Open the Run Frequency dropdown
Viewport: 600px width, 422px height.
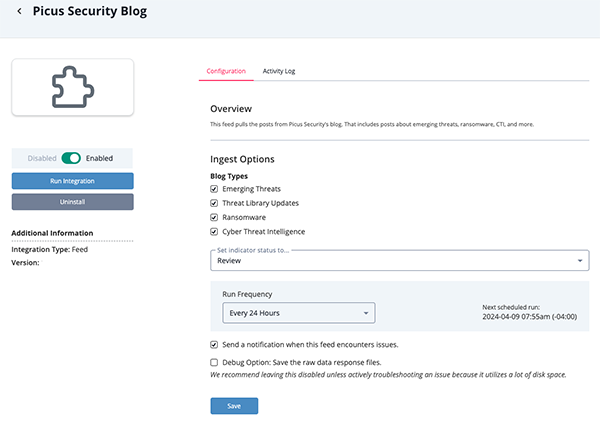299,313
